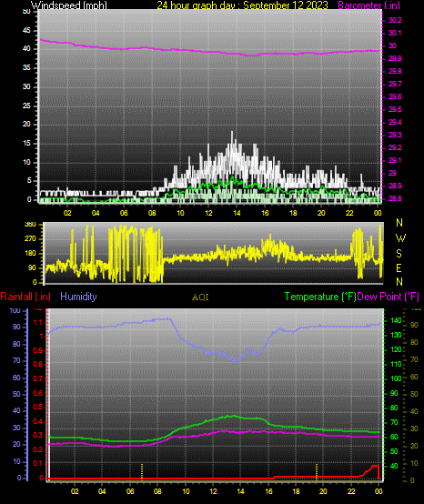The image size is (424, 504).
Task: Click barometer axis value 28.9
Action: click(x=395, y=186)
